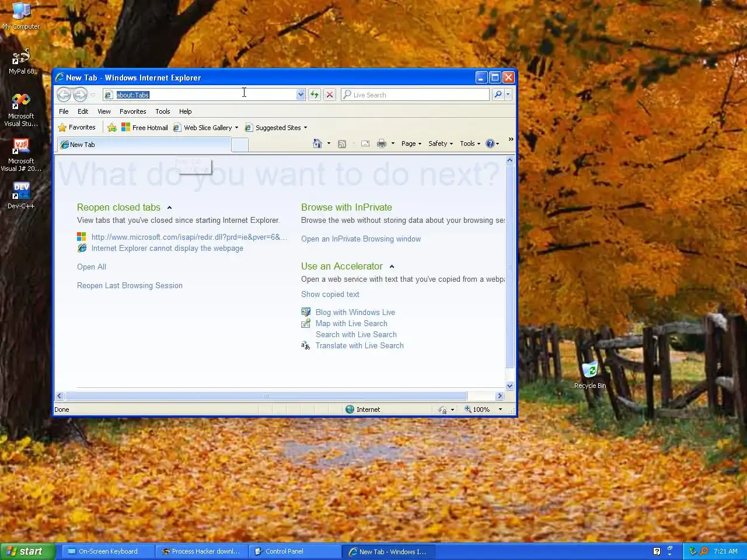Click the vertical scrollbar down arrow

(x=510, y=386)
